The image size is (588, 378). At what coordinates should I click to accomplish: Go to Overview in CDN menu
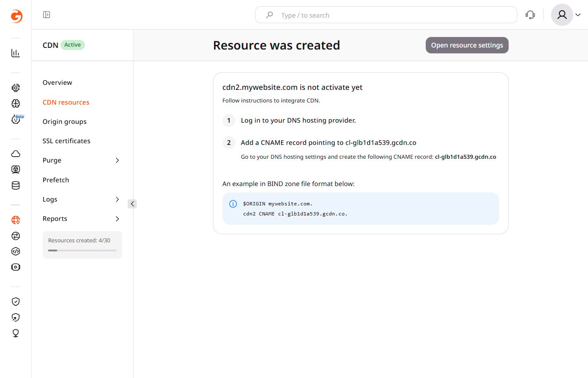57,83
